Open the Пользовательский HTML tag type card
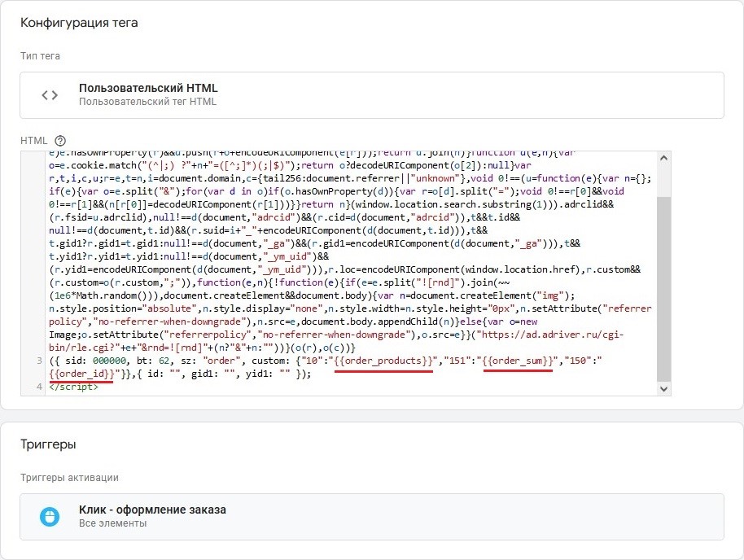 (371, 95)
